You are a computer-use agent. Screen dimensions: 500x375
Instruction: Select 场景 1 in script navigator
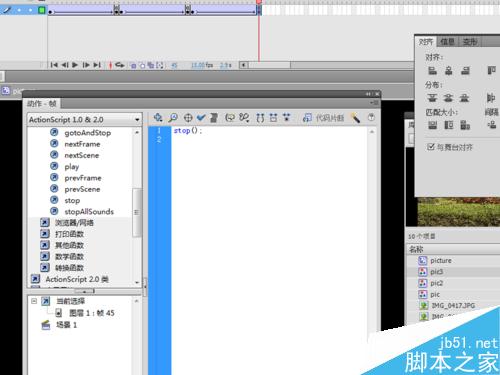pyautogui.click(x=59, y=325)
